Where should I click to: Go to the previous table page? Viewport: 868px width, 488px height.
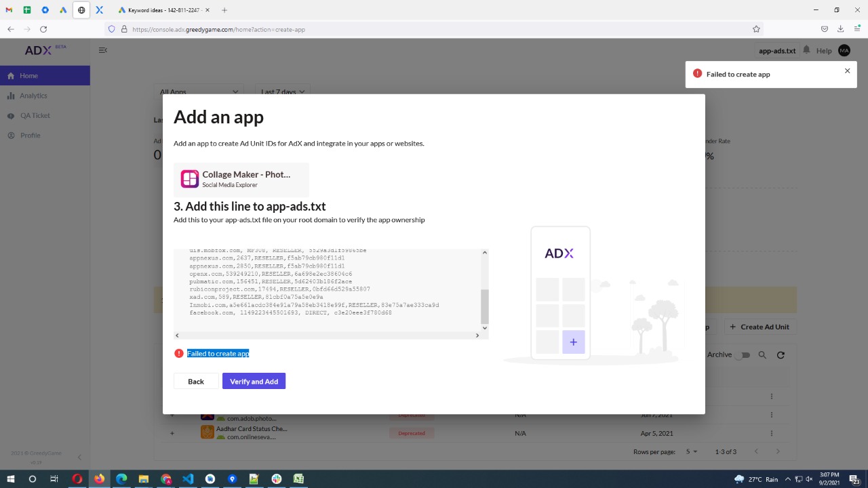[x=756, y=452]
